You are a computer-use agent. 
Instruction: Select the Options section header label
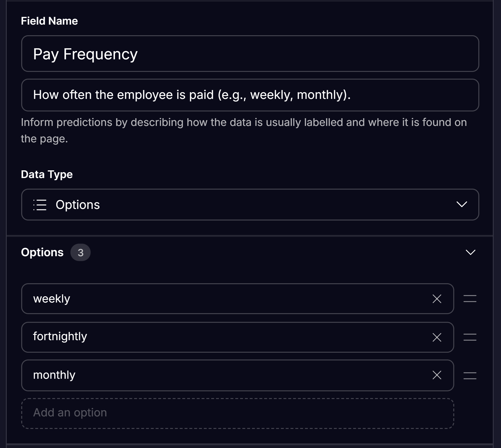click(42, 252)
